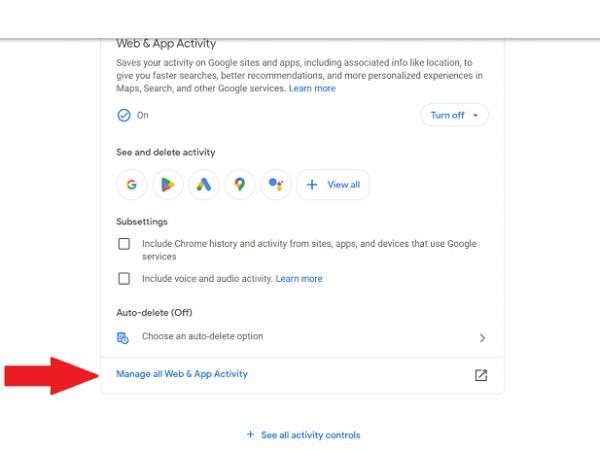The width and height of the screenshot is (600, 450).
Task: Open Learn more link for voice activity
Action: pyautogui.click(x=299, y=279)
